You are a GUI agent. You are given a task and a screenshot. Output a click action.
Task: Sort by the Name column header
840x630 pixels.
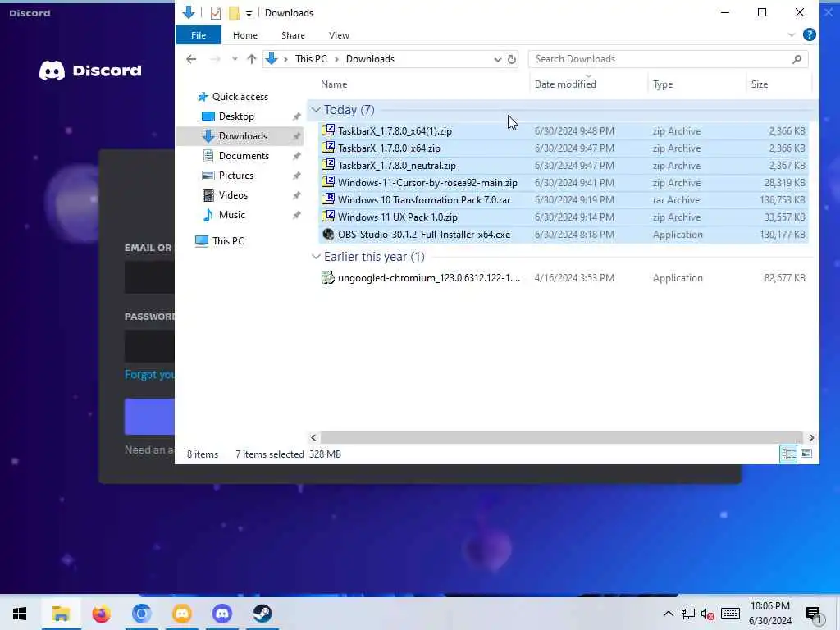pos(334,84)
